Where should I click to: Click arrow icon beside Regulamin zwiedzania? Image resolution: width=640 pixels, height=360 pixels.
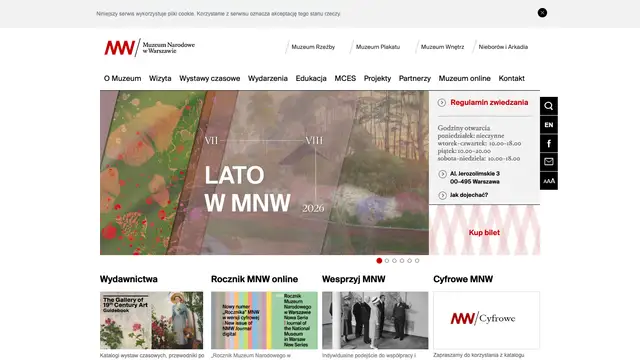[x=442, y=102]
